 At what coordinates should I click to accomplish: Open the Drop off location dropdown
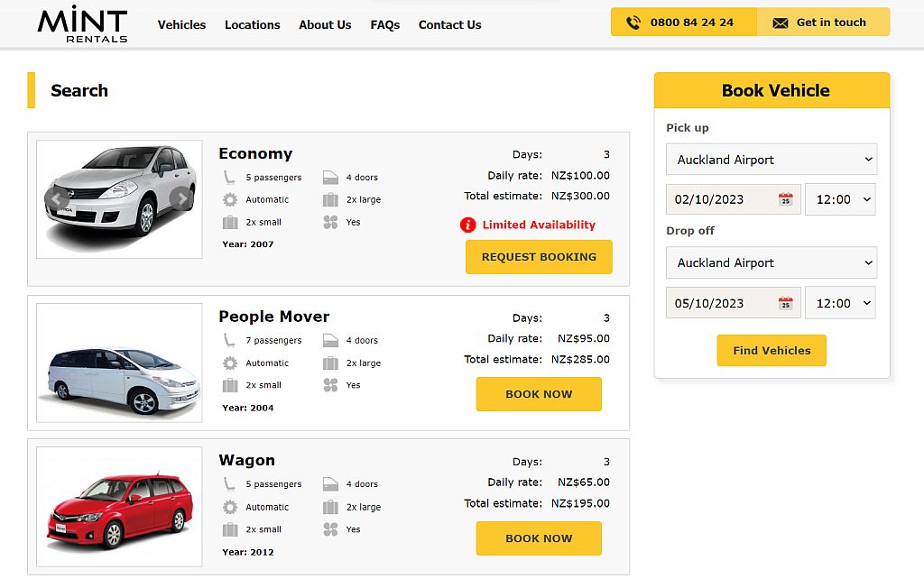[x=771, y=262]
